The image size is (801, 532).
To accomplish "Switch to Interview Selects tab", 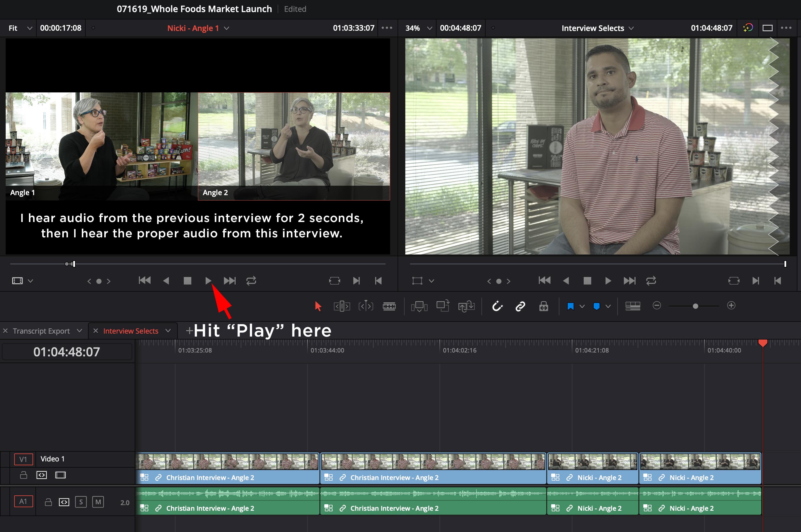I will coord(131,331).
